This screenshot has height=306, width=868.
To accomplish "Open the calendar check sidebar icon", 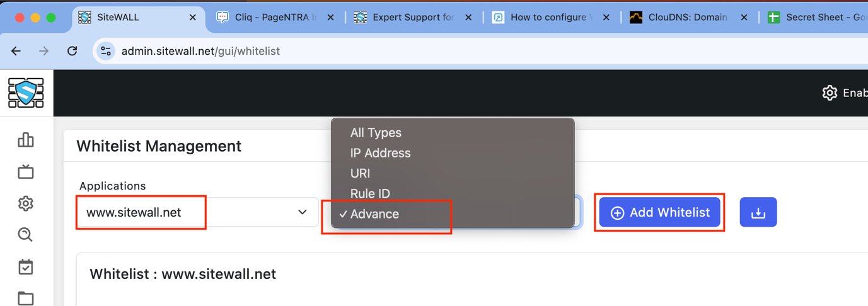I will tap(26, 267).
